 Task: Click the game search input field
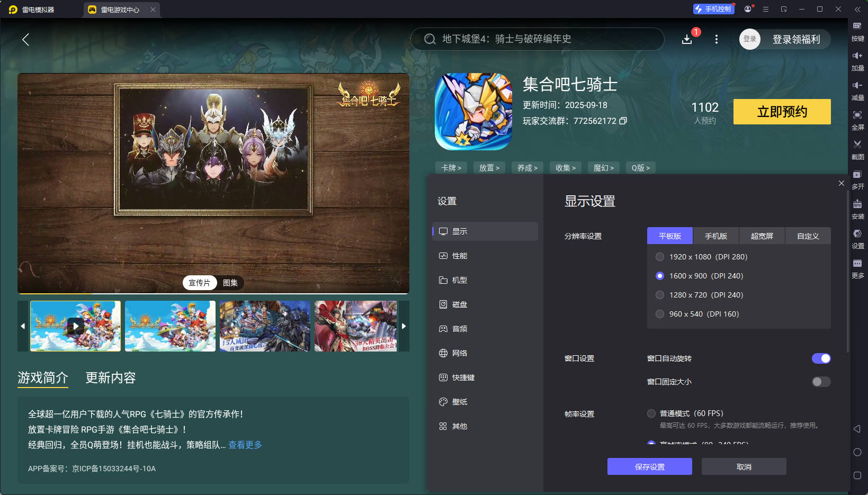pos(538,39)
